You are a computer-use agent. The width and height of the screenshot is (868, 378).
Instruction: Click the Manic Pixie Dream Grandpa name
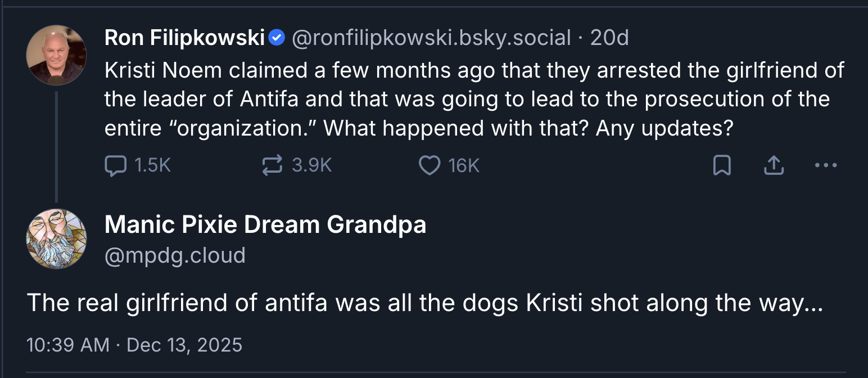click(265, 225)
